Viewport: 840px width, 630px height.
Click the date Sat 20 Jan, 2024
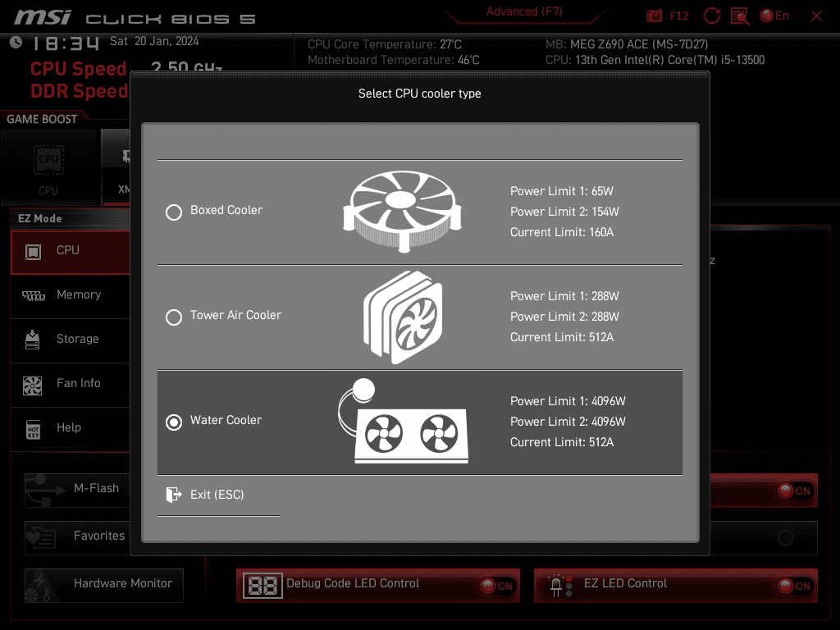(154, 41)
